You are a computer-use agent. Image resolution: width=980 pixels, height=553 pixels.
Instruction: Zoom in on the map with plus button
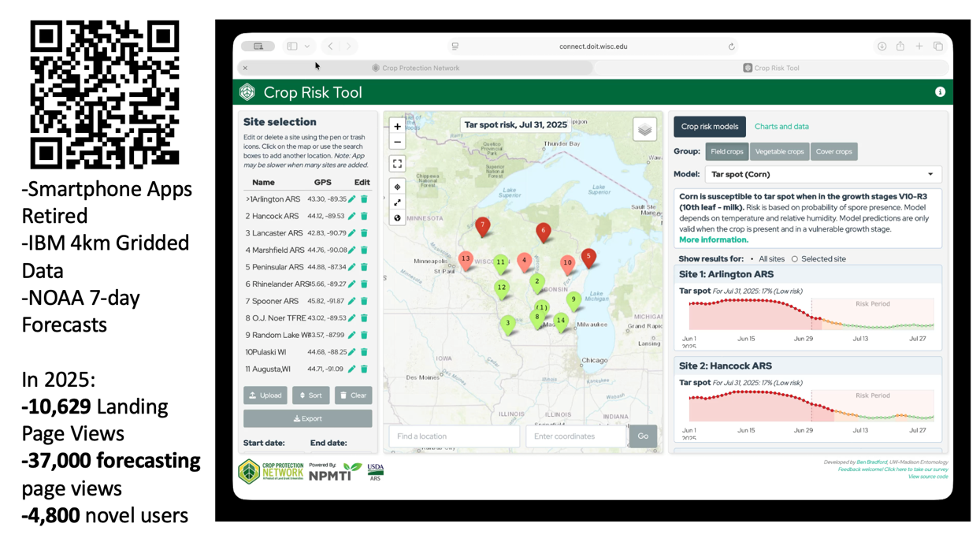coord(397,126)
